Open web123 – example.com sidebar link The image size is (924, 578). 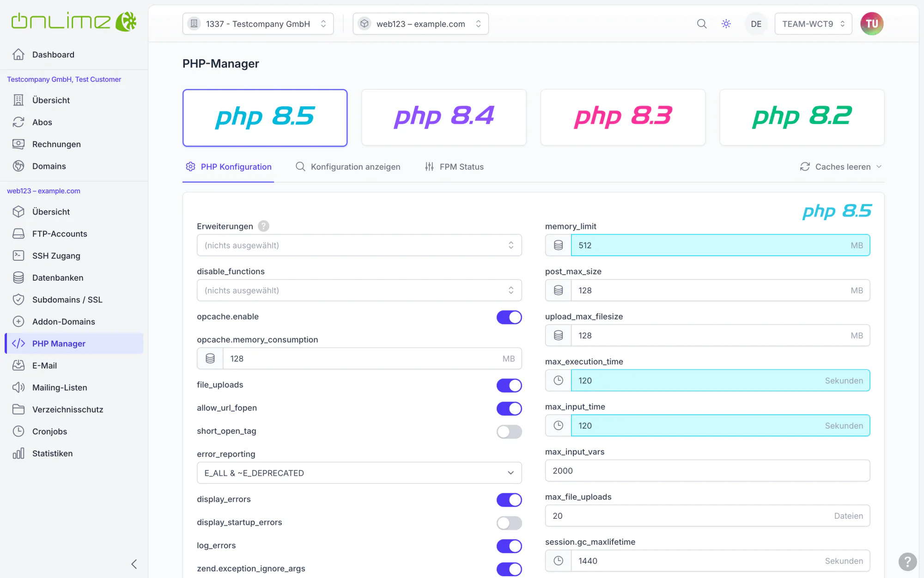43,191
